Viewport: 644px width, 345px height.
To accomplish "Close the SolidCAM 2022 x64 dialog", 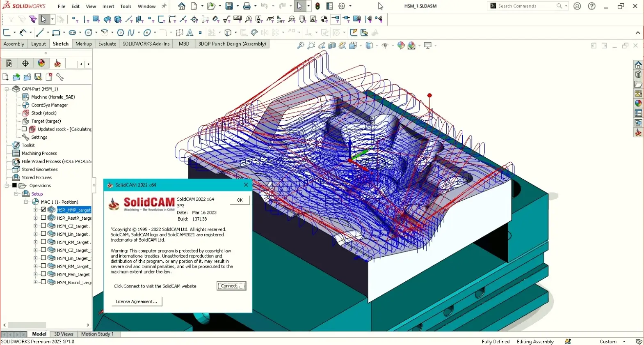I will 246,185.
